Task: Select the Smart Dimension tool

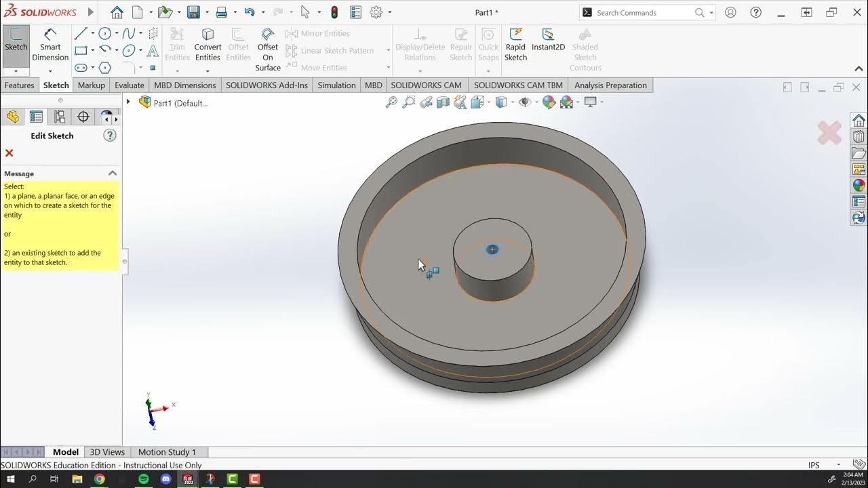Action: pos(50,45)
